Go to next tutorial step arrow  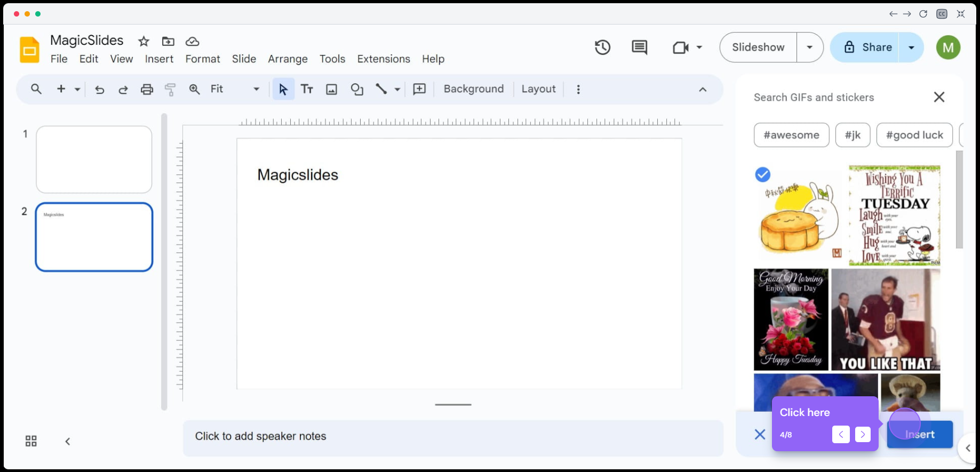tap(863, 434)
